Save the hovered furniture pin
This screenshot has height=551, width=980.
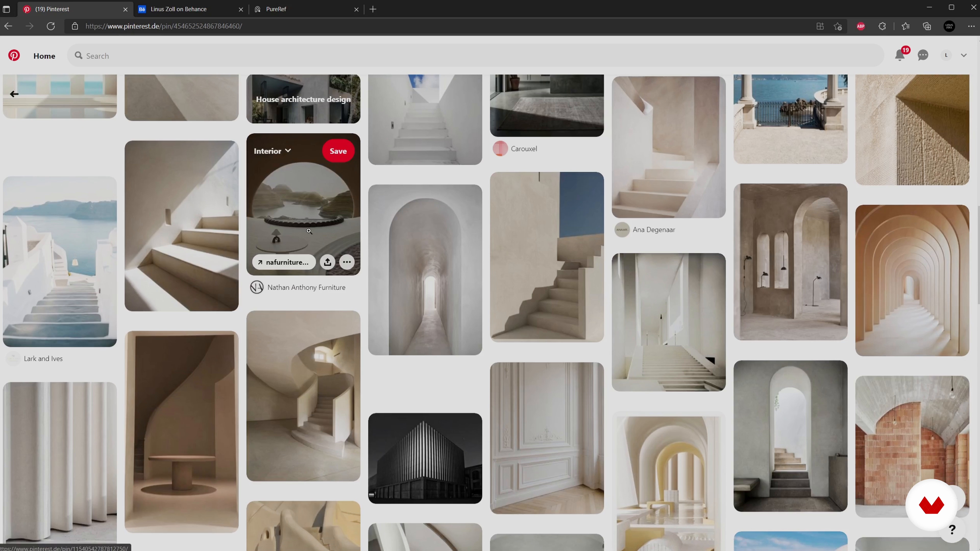338,151
